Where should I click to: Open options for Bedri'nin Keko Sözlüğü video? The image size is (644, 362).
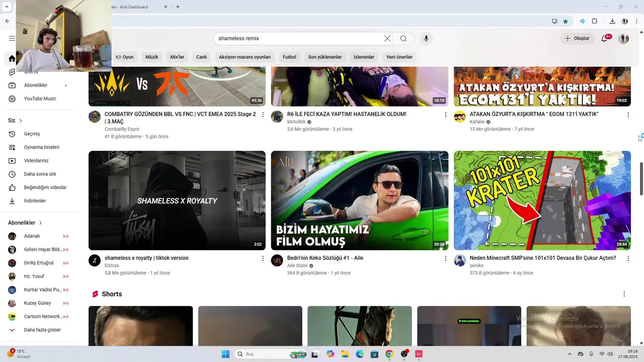click(445, 258)
